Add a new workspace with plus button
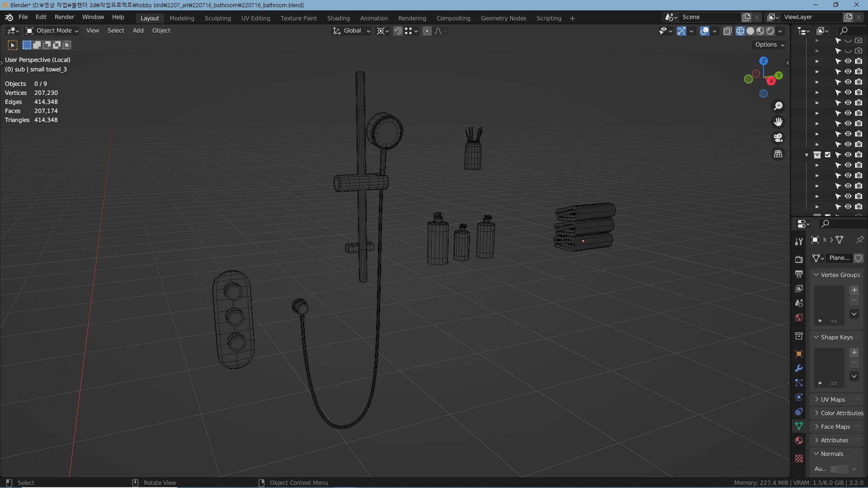This screenshot has width=868, height=488. tap(572, 18)
